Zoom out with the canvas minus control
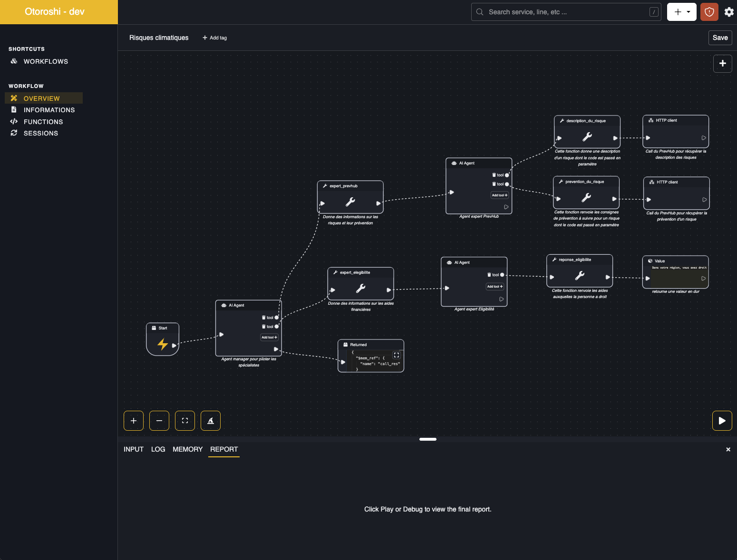 point(159,421)
